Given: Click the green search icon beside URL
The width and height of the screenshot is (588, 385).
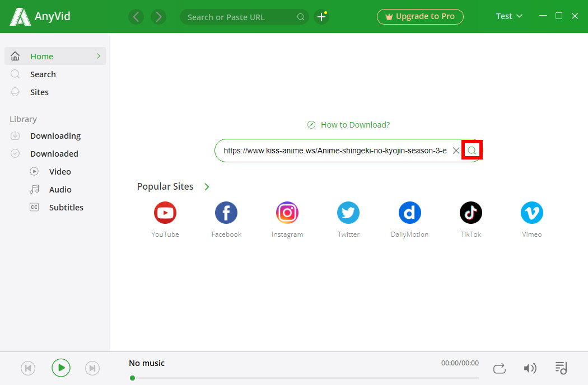Looking at the screenshot, I should pyautogui.click(x=472, y=151).
